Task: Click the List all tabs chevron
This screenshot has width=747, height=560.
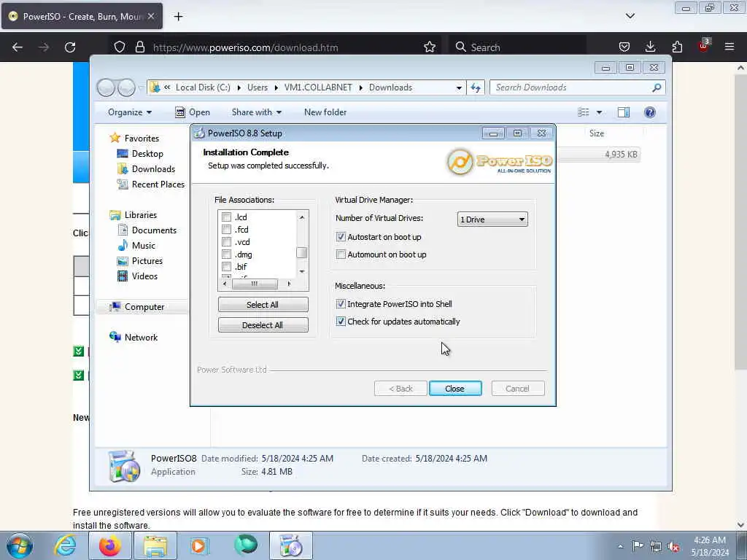Action: pos(630,16)
